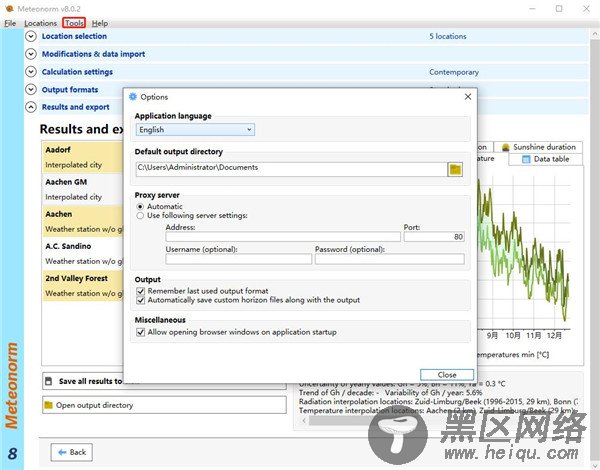Screen dimensions: 600x470
Task: Open the Help menu
Action: tap(99, 23)
